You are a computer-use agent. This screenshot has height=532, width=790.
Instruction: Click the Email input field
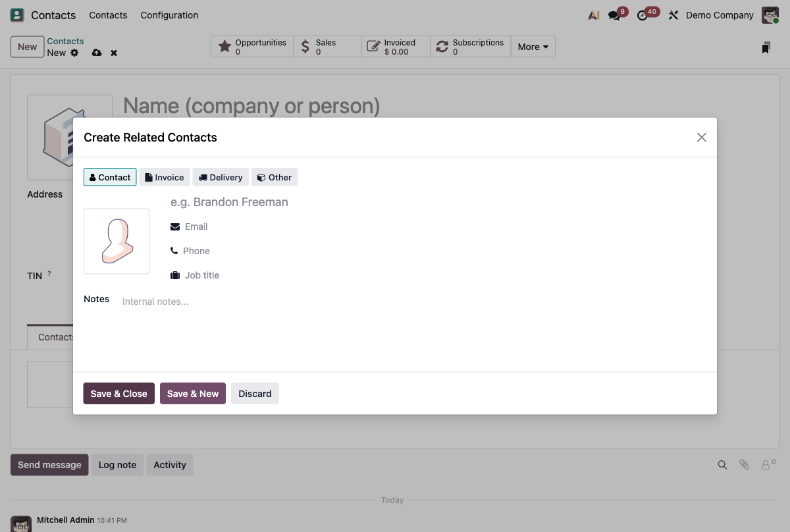click(x=444, y=226)
